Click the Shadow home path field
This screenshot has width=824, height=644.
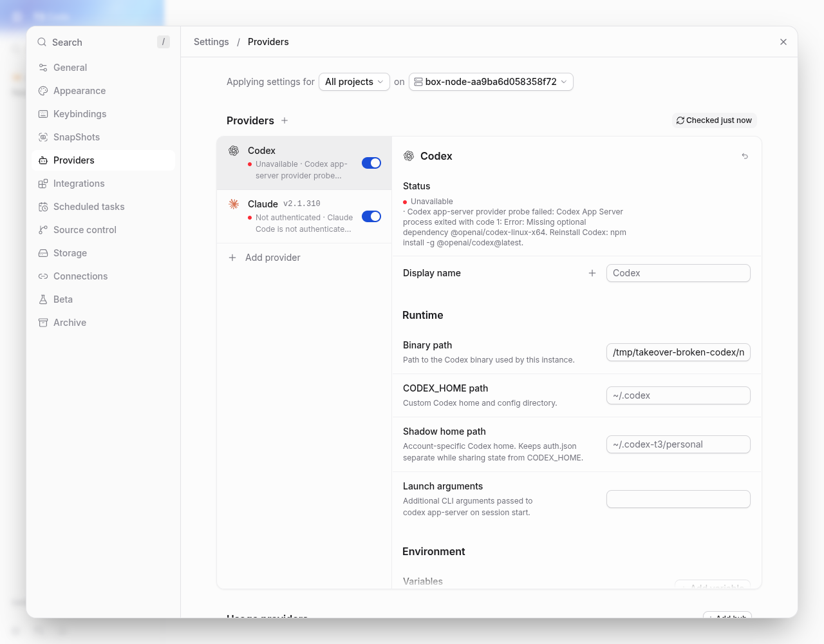(679, 444)
